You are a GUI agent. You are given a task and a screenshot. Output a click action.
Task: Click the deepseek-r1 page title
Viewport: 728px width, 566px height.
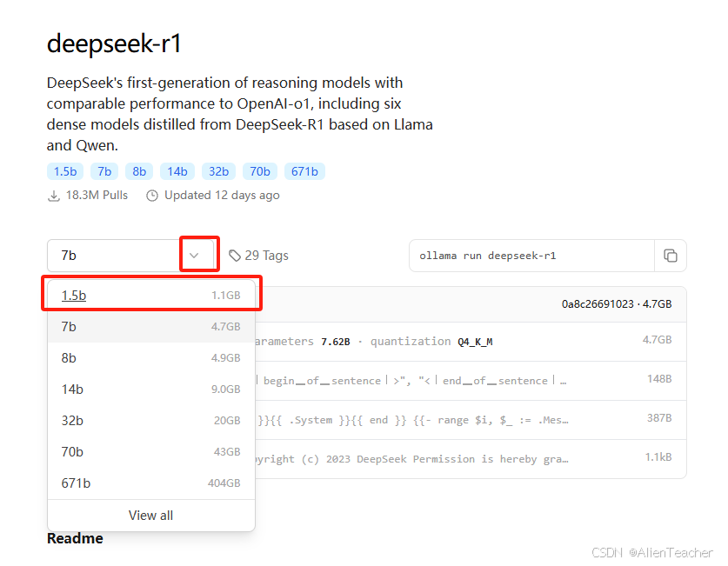click(114, 44)
